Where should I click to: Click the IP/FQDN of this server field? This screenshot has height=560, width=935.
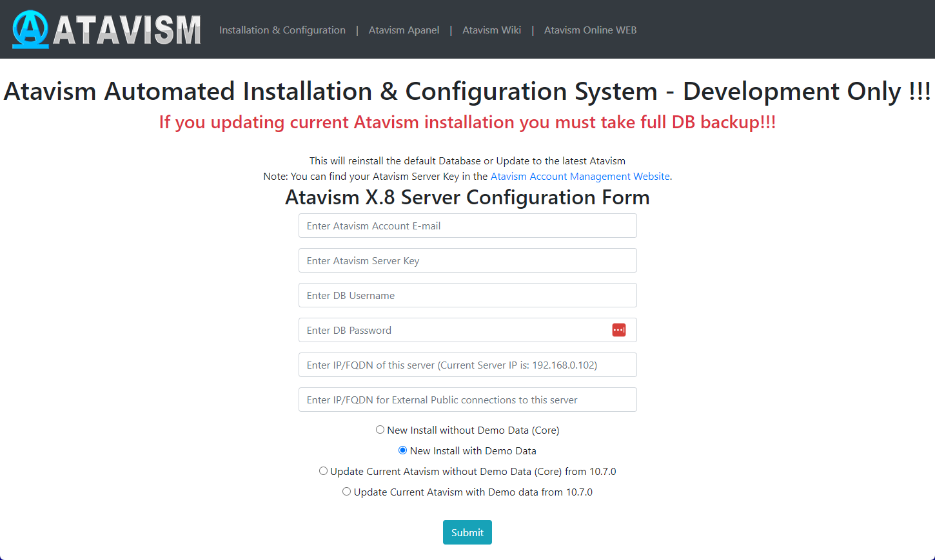pyautogui.click(x=467, y=365)
